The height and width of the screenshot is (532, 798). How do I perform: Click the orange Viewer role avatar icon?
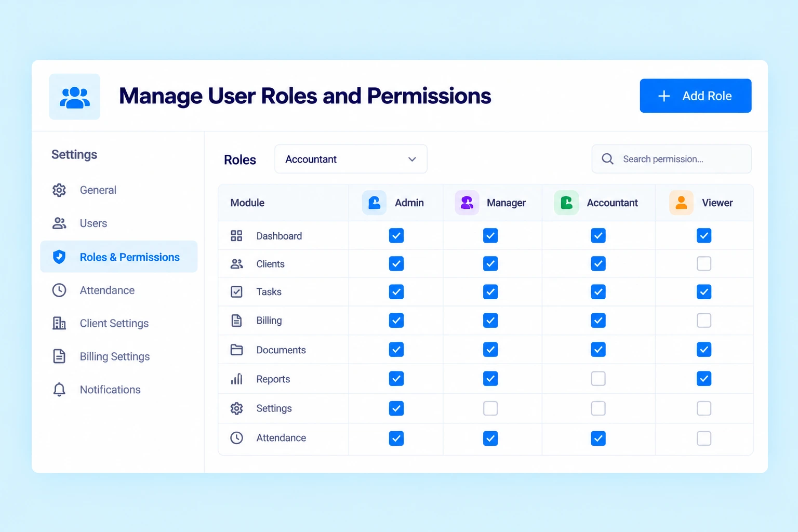coord(681,203)
